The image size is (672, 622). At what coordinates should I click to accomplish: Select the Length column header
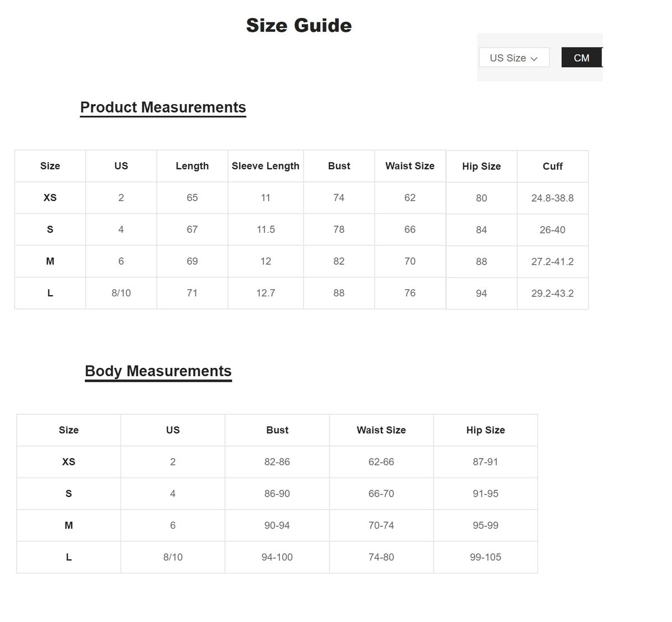[x=192, y=166]
